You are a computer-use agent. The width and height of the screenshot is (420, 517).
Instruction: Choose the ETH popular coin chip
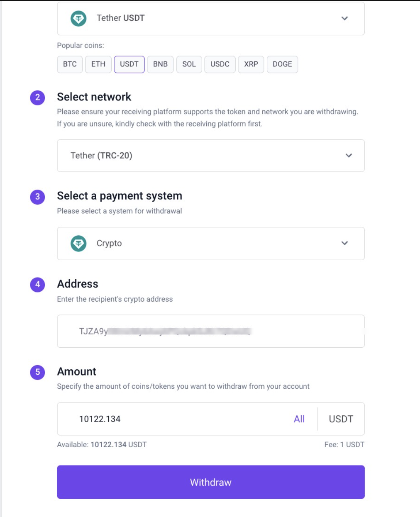pos(98,64)
